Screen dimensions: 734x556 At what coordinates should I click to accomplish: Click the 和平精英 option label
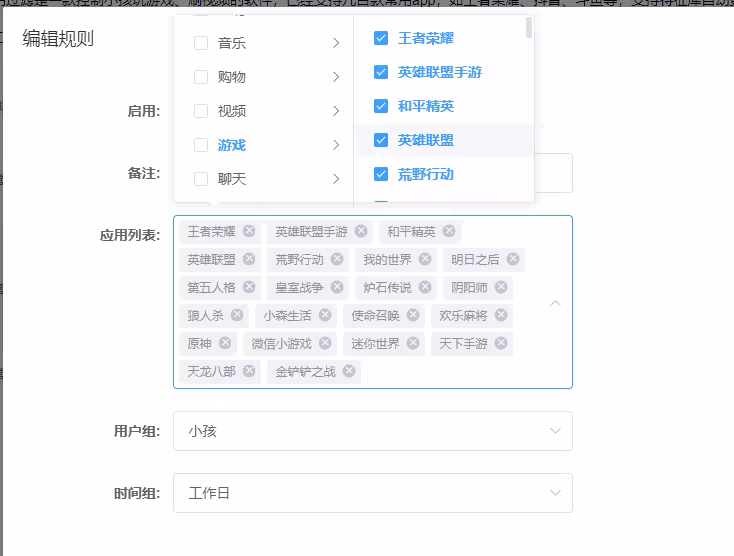[x=426, y=106]
